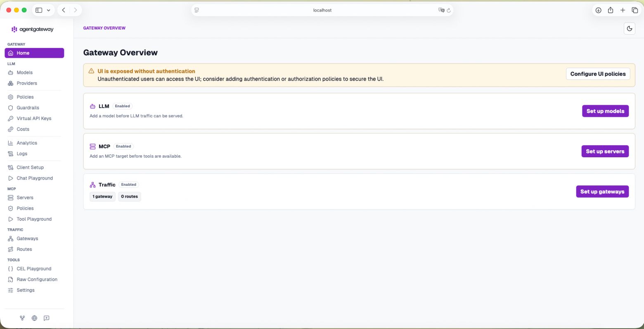Open Home in the sidebar

point(34,53)
